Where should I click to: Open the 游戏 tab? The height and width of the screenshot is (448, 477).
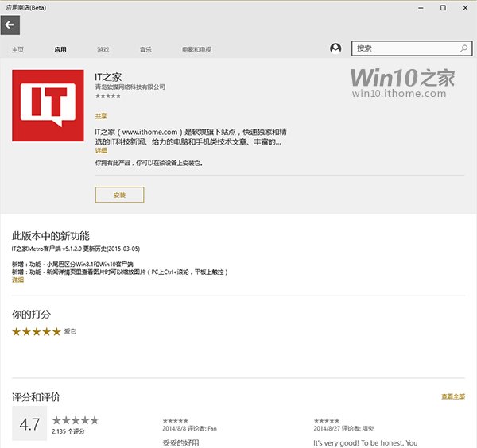coord(103,50)
